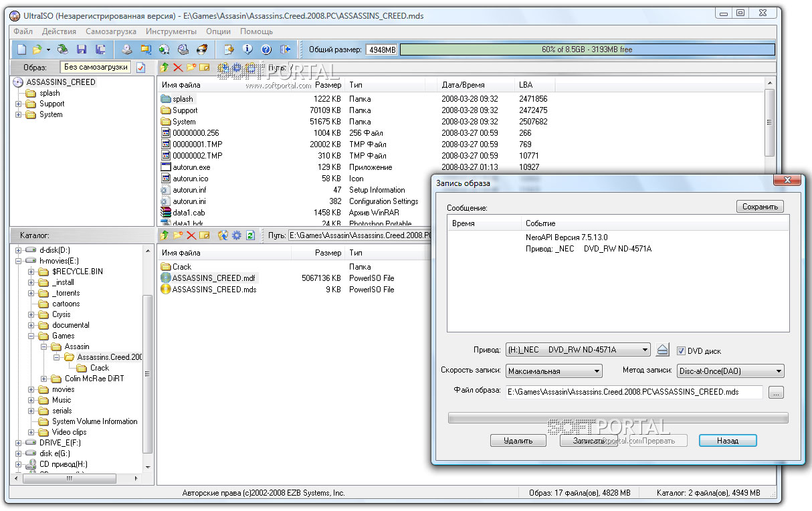The image size is (812, 511).
Task: Go up a folder in the image panel
Action: [x=165, y=68]
